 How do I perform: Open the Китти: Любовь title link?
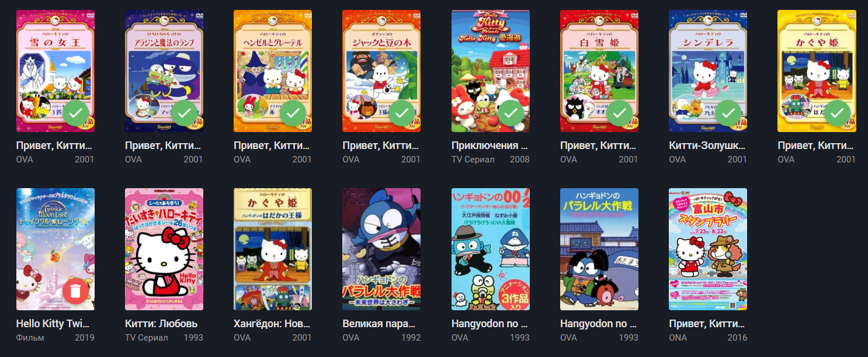161,324
